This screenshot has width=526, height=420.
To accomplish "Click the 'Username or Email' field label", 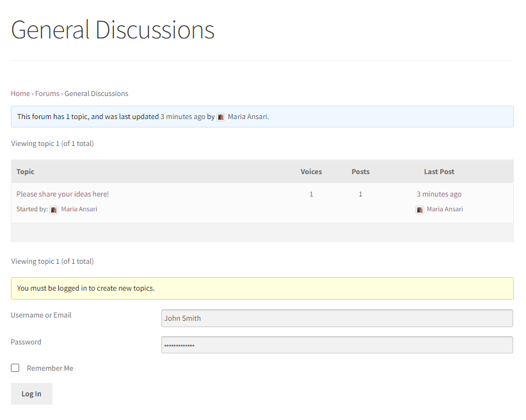I will [41, 315].
